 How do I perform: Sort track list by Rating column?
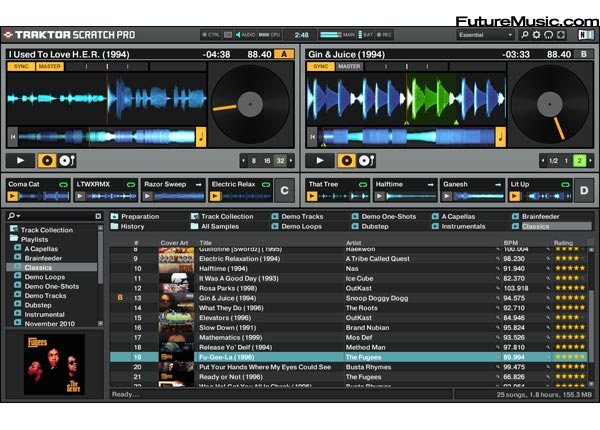point(563,243)
